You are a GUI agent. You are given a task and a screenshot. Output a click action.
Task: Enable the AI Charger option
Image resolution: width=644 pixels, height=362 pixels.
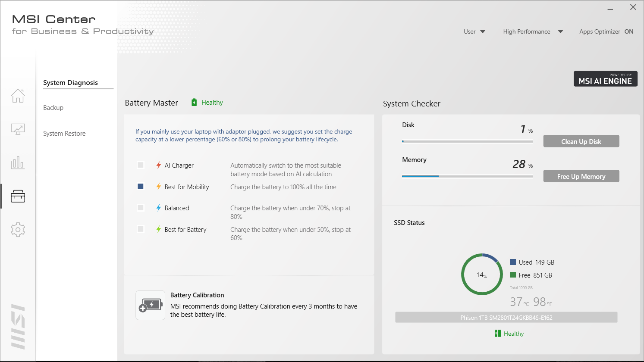coord(141,165)
